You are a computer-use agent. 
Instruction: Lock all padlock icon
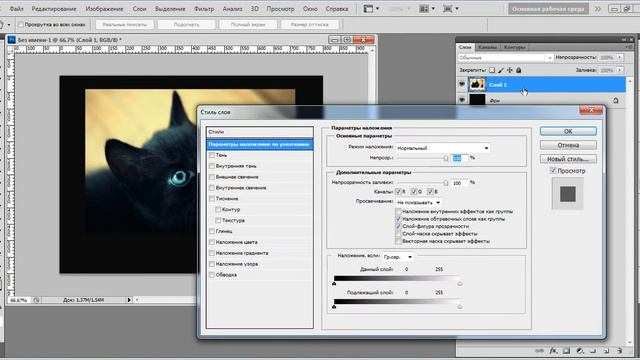[518, 70]
